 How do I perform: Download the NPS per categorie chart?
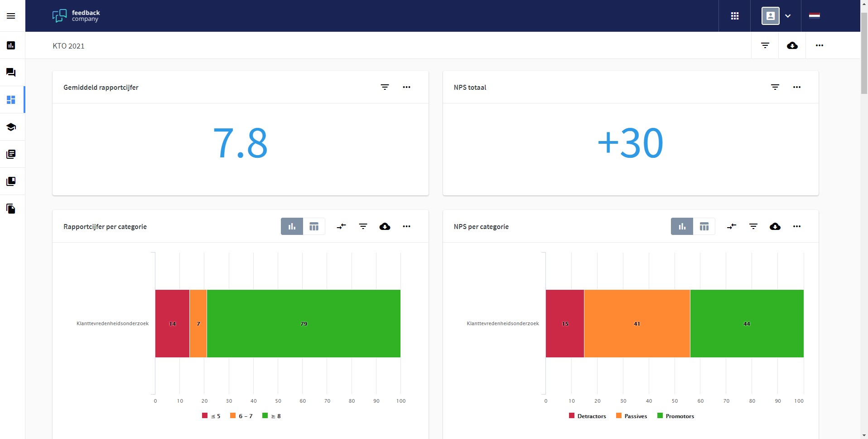(x=775, y=226)
